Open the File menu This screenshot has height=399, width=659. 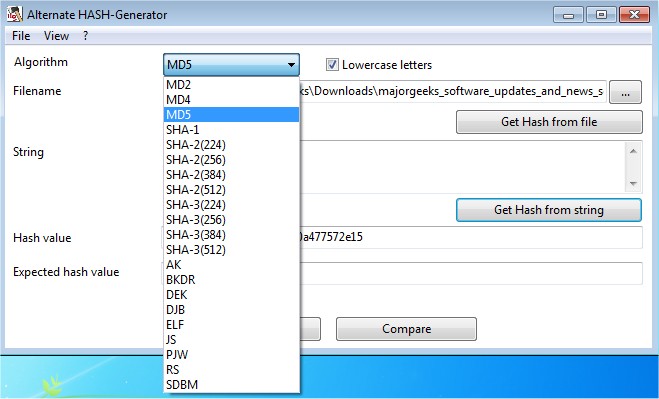21,36
